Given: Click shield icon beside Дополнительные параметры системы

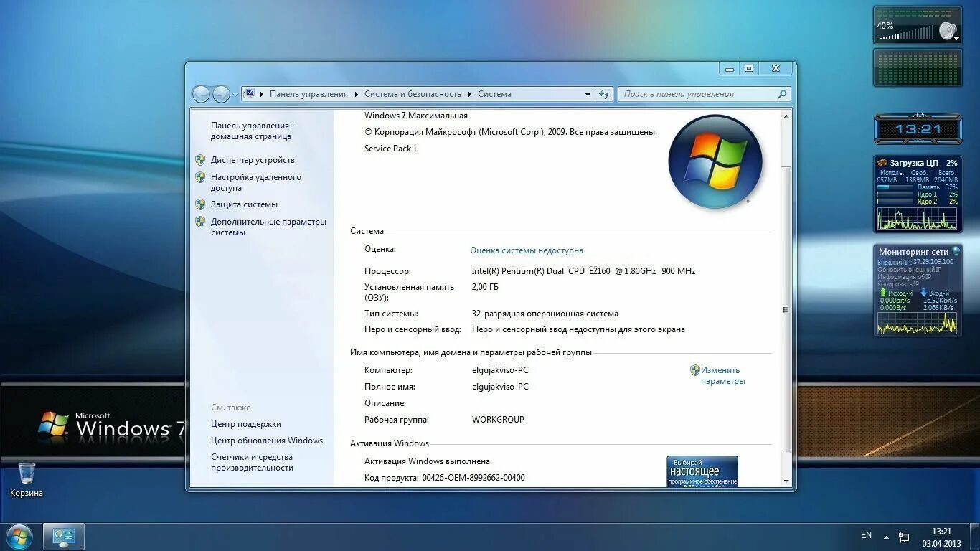Looking at the screenshot, I should pos(200,222).
